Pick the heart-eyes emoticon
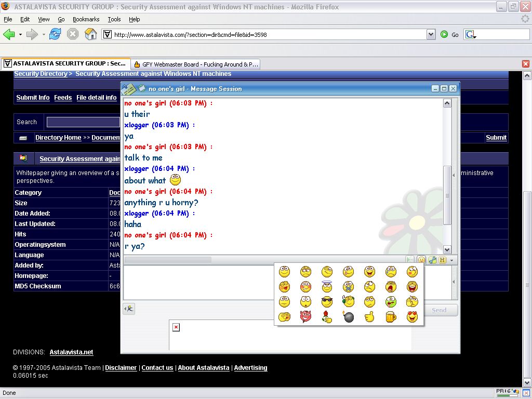Image resolution: width=532 pixels, height=399 pixels. coord(412,317)
